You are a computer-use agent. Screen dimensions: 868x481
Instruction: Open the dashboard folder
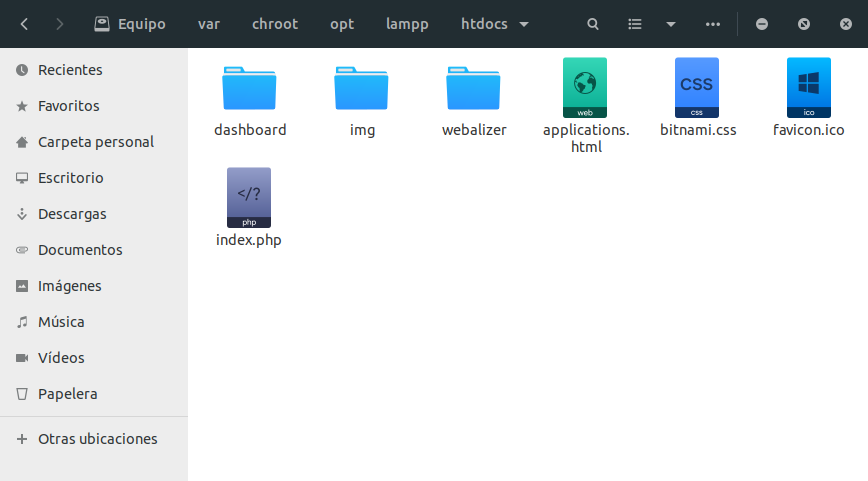250,89
